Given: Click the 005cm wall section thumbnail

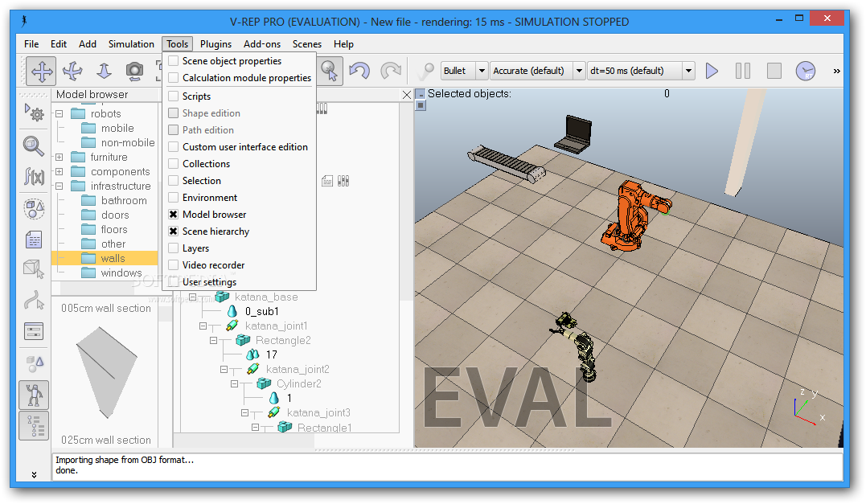Looking at the screenshot, I should click(106, 371).
